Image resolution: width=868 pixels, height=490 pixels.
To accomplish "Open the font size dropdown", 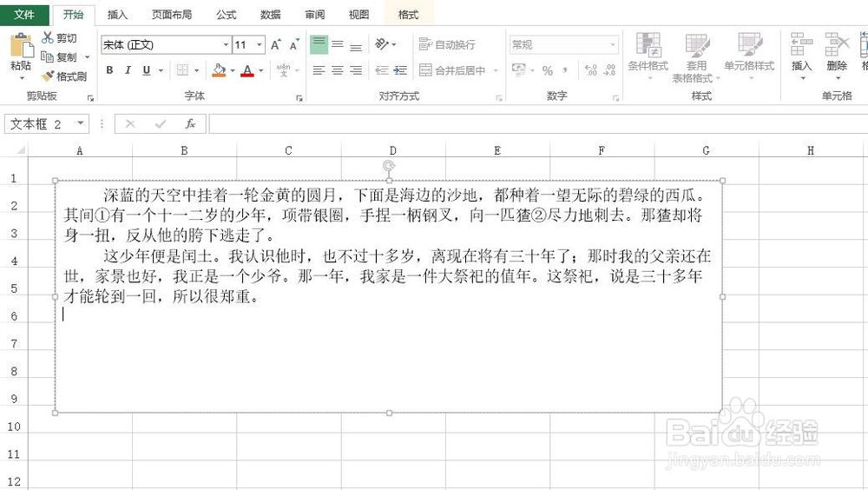I will tap(259, 45).
